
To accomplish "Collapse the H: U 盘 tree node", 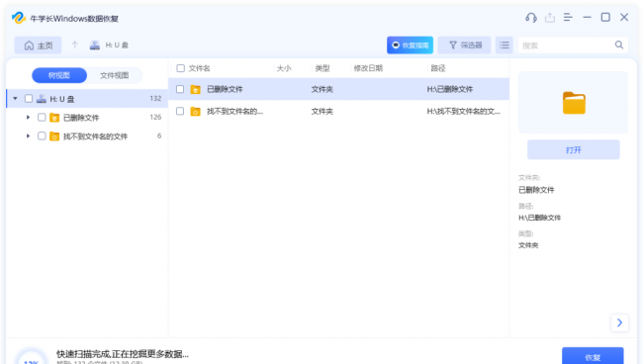I will click(15, 98).
